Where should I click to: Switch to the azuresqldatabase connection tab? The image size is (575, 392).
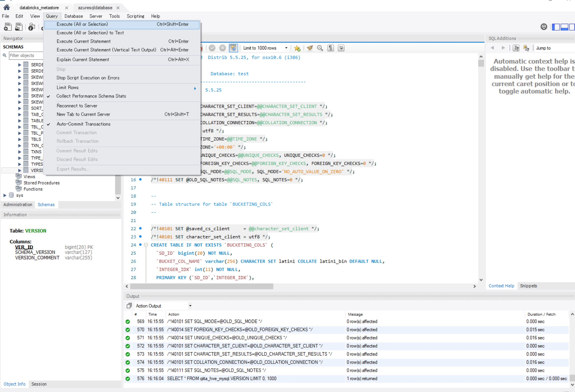click(95, 8)
